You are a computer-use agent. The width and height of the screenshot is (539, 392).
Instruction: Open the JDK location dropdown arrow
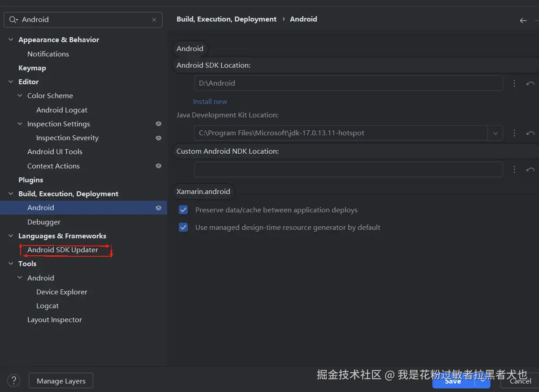click(495, 133)
